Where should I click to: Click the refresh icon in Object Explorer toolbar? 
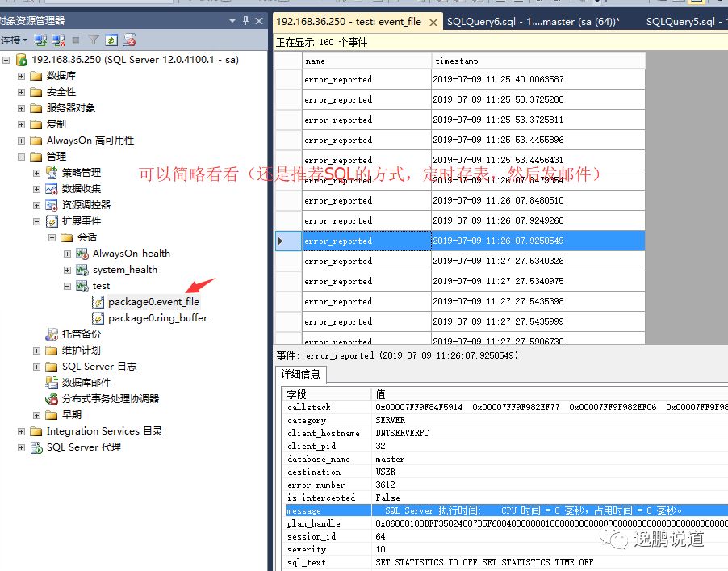point(111,40)
